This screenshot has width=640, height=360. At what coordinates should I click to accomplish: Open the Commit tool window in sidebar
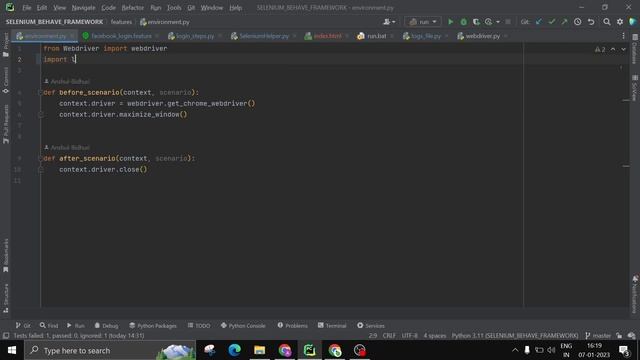point(6,80)
